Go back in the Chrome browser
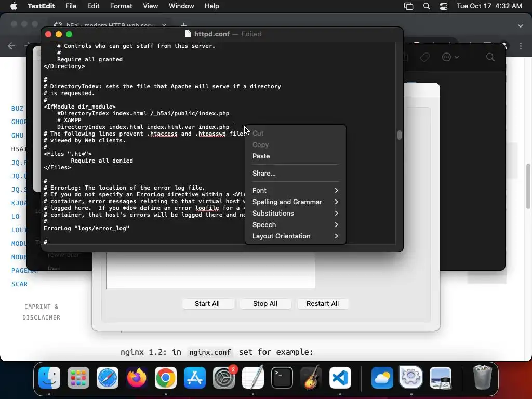 [x=11, y=46]
